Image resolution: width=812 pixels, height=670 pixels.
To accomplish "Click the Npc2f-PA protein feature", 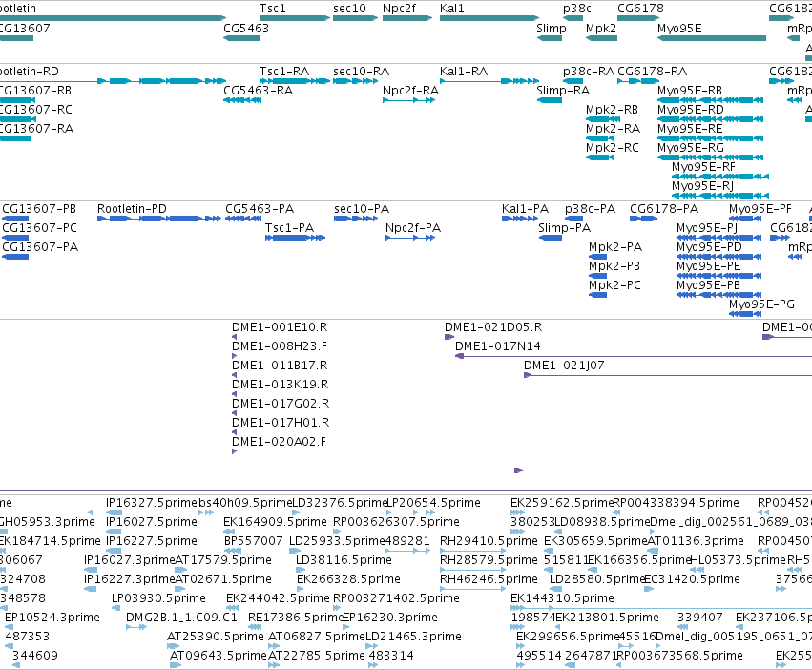I will point(410,238).
